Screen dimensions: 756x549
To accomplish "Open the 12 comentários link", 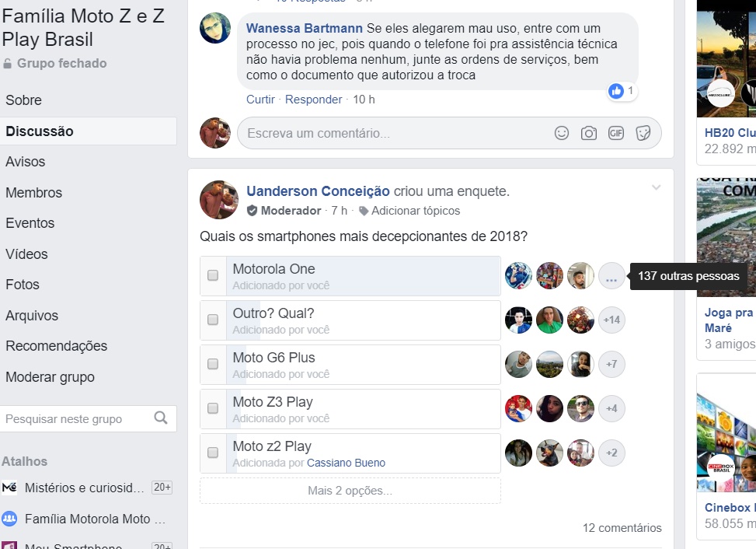I will tap(622, 528).
